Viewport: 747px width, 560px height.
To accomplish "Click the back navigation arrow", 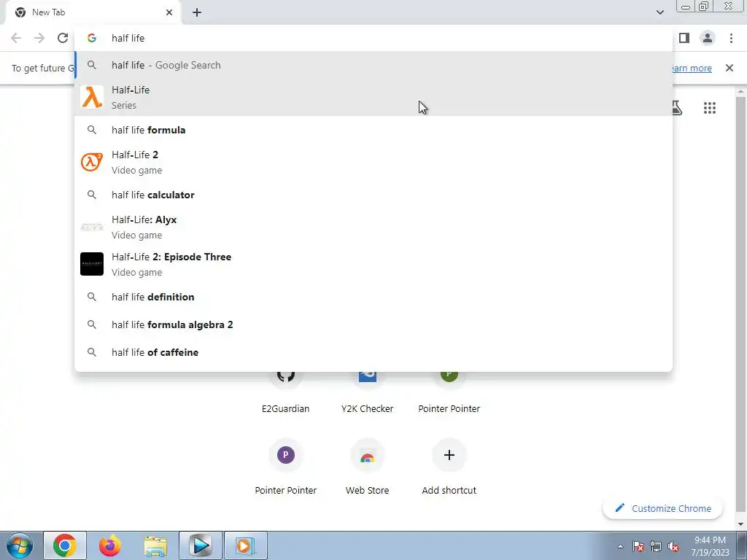I will 16,38.
